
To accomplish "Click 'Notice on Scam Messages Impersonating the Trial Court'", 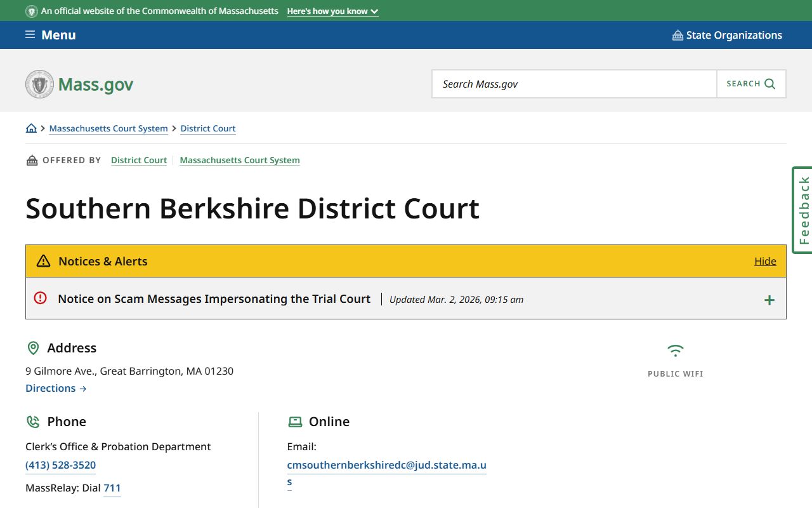I will click(x=214, y=298).
